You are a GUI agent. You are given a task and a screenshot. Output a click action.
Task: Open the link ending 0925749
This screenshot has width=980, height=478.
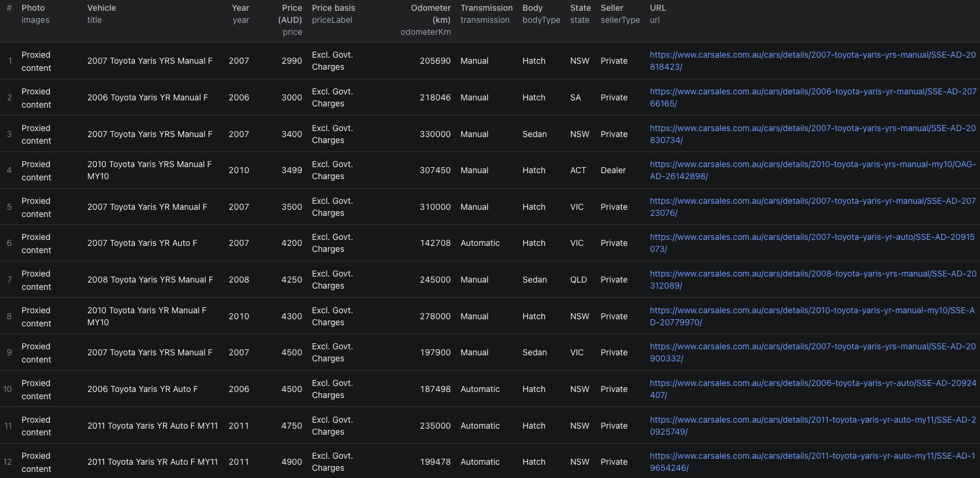point(813,426)
